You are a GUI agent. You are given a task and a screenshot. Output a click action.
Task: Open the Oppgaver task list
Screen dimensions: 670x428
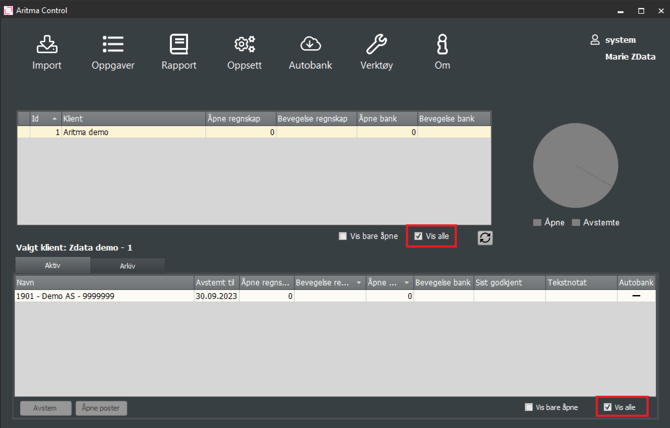113,51
